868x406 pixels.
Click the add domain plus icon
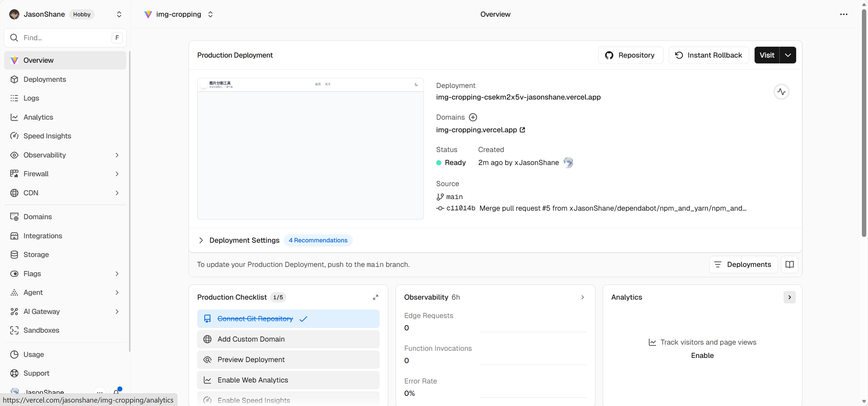473,117
